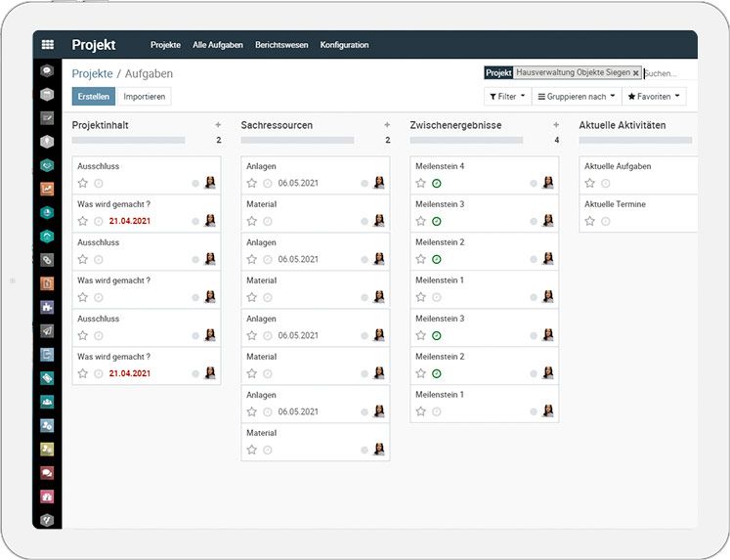The width and height of the screenshot is (730, 560).
Task: Open the 'Aktuelle Aufgaben' card title
Action: 618,166
